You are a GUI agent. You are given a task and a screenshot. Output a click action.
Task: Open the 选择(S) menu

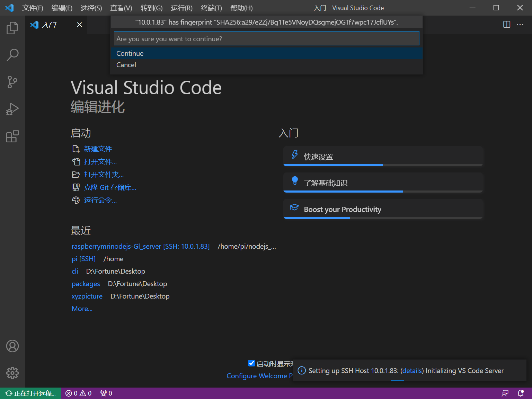[x=91, y=8]
